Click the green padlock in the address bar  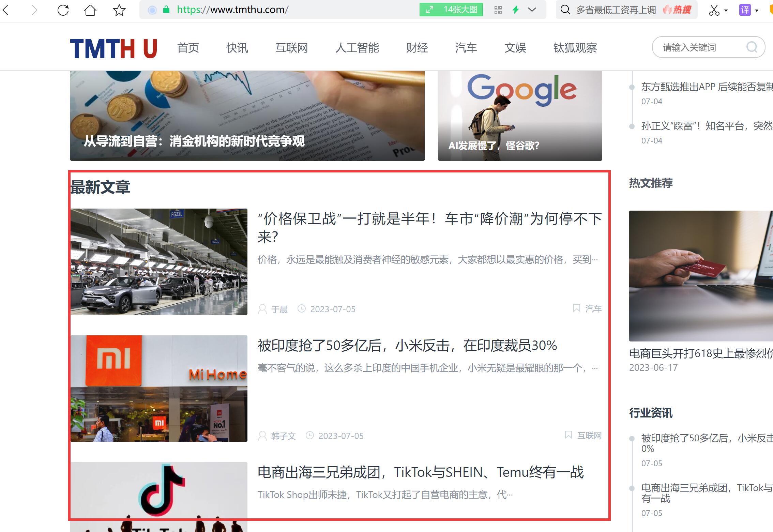[166, 10]
